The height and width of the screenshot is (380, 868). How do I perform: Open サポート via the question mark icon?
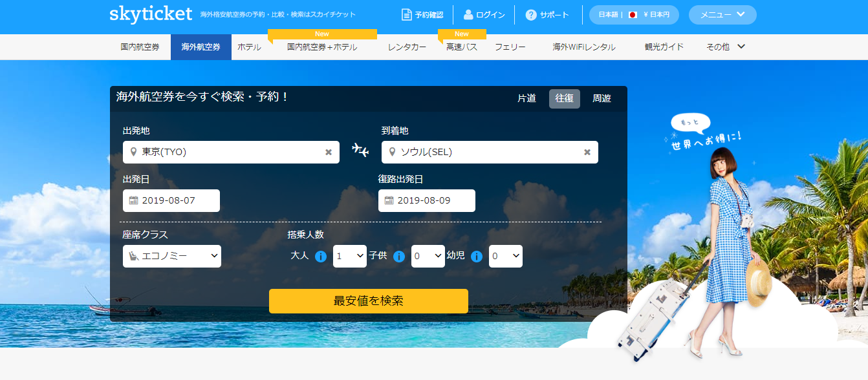[531, 15]
